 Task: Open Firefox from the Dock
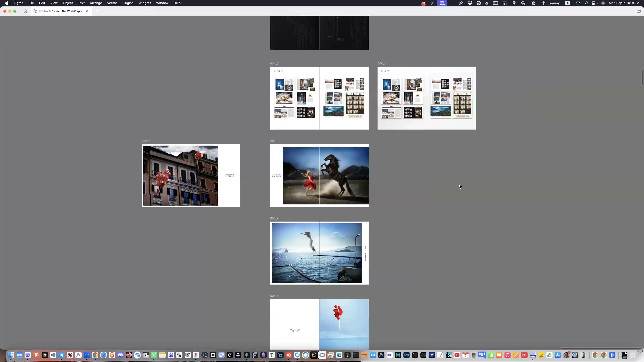click(x=129, y=355)
